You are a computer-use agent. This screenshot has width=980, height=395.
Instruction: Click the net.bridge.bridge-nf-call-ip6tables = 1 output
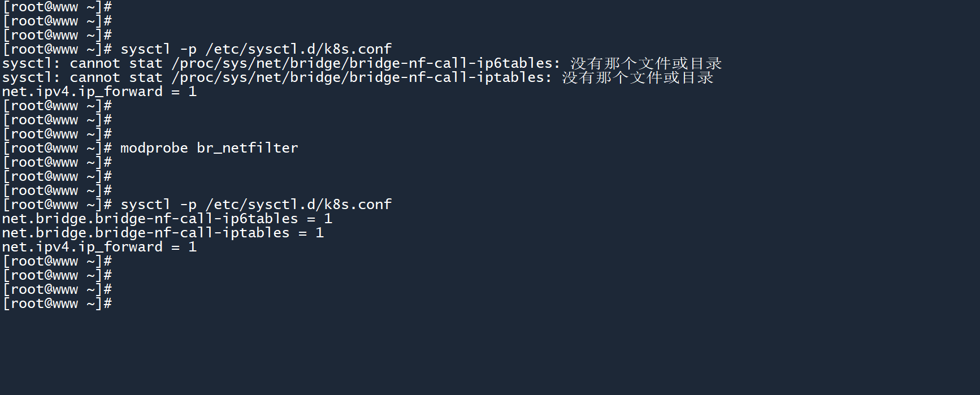167,219
